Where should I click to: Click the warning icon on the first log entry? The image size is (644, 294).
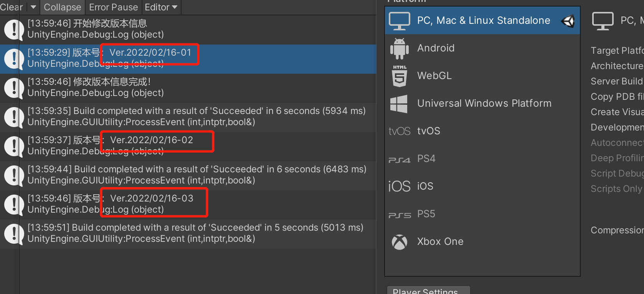[x=14, y=30]
